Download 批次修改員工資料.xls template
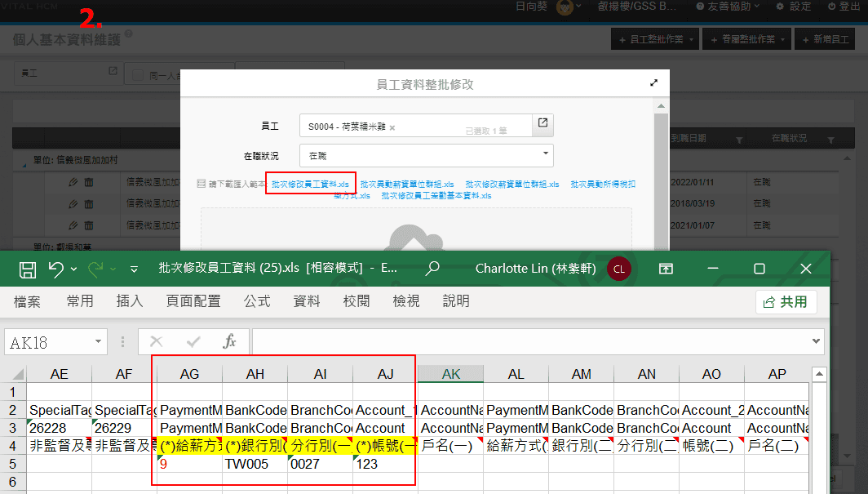 pyautogui.click(x=310, y=185)
